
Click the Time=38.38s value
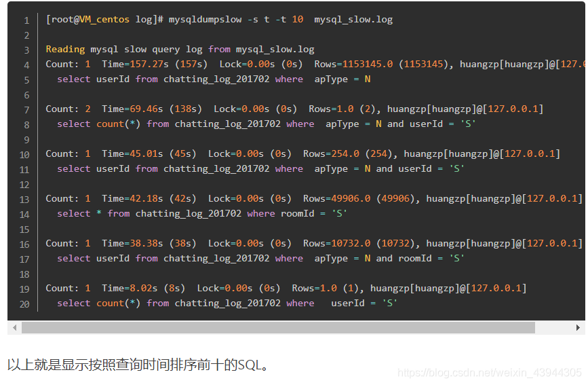[132, 243]
